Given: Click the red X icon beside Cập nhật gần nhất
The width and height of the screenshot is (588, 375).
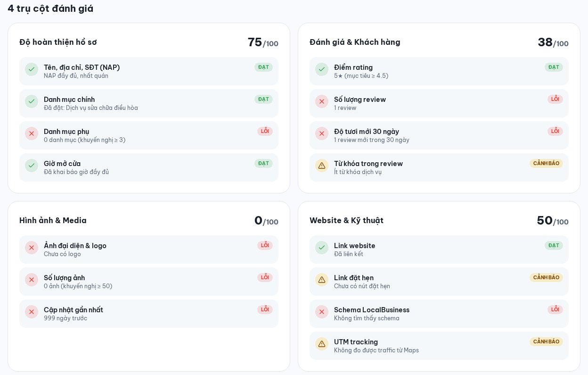Looking at the screenshot, I should [x=32, y=312].
